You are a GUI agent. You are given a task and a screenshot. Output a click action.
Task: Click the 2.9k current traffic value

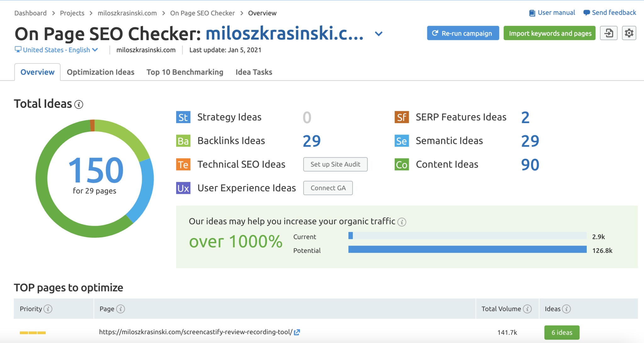coord(598,237)
